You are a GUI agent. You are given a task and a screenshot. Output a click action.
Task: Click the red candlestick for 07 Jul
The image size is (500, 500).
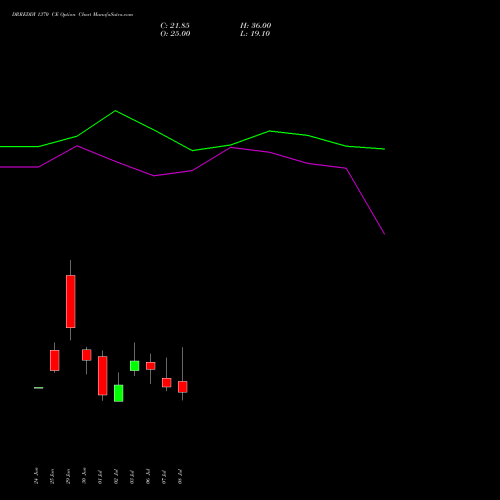(x=166, y=383)
